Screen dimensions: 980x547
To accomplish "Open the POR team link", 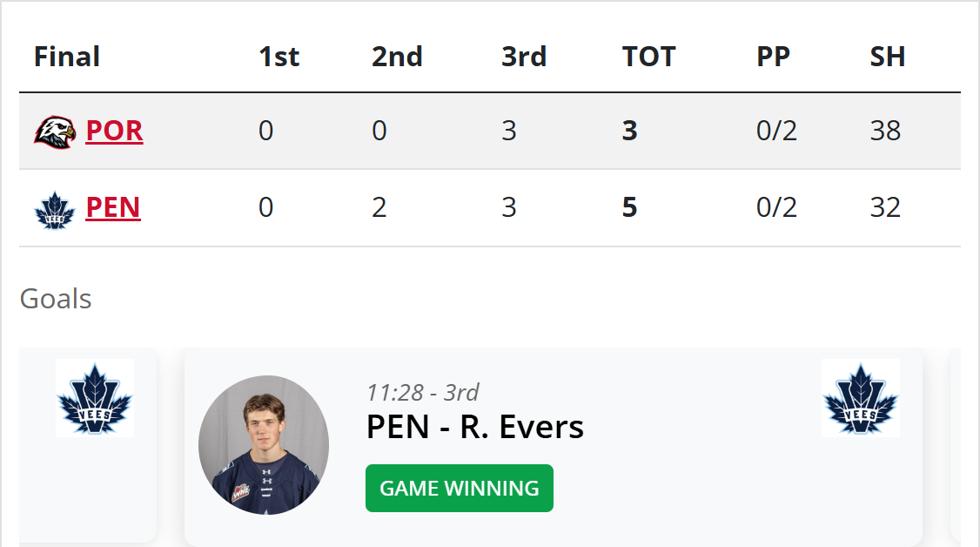I will [114, 131].
